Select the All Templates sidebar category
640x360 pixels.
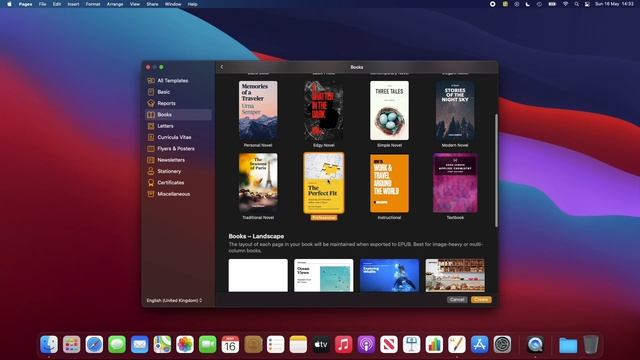[x=178, y=80]
